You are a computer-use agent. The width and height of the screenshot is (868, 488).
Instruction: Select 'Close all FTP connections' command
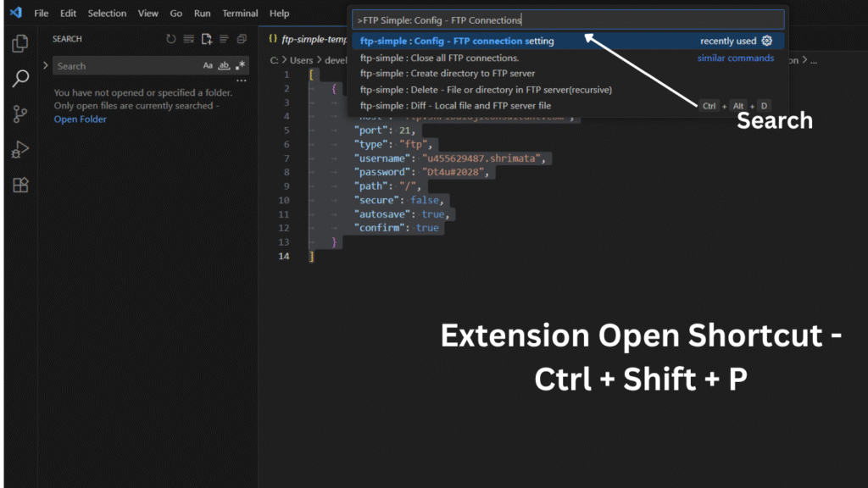tap(439, 58)
